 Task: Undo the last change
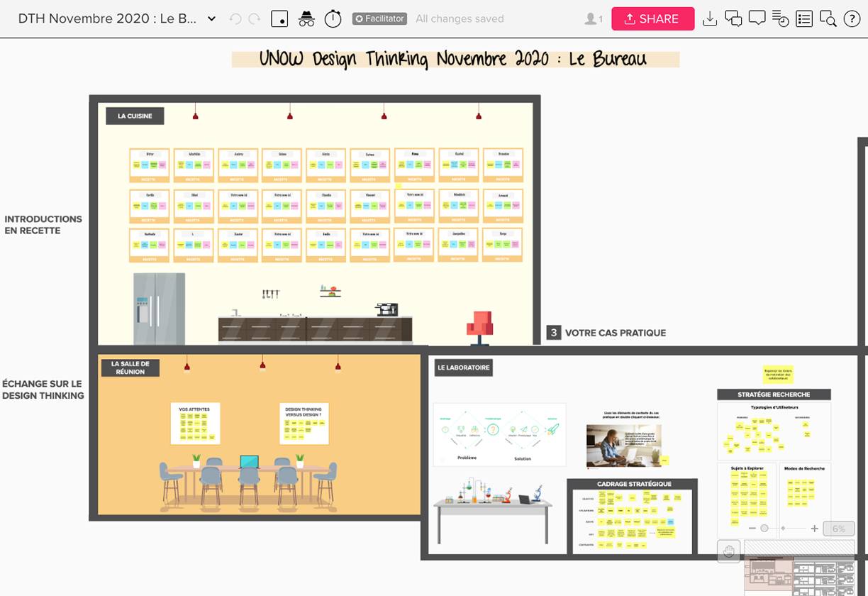point(235,19)
